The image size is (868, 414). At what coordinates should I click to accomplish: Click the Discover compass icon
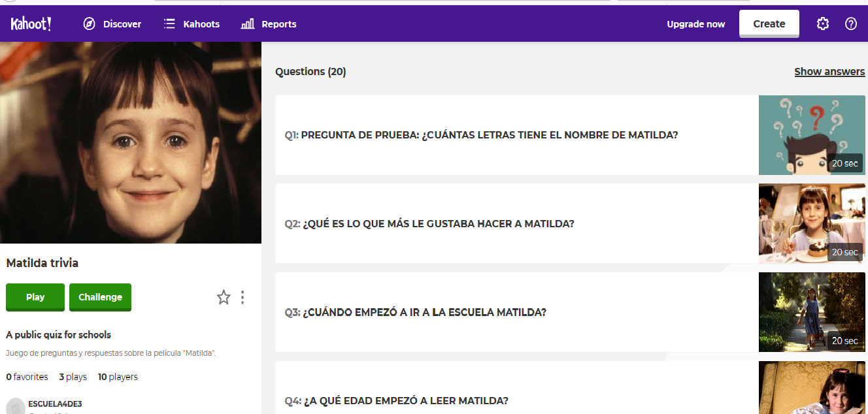click(x=90, y=24)
